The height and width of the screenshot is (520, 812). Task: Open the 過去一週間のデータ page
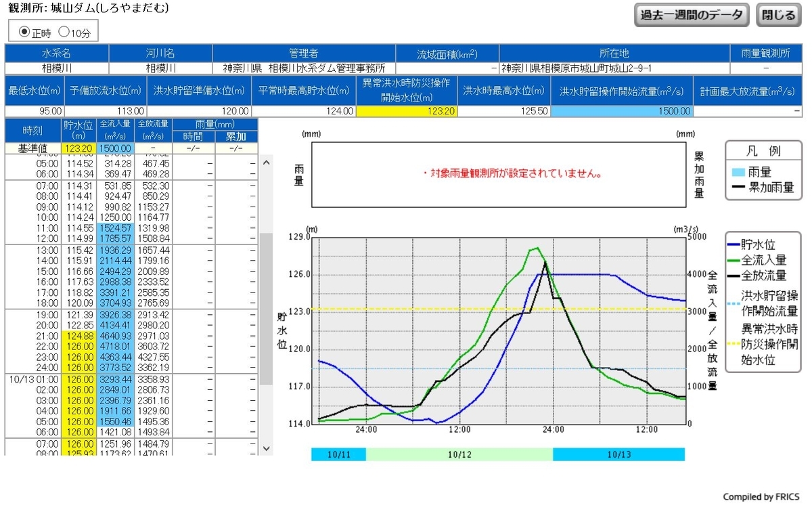tap(692, 15)
